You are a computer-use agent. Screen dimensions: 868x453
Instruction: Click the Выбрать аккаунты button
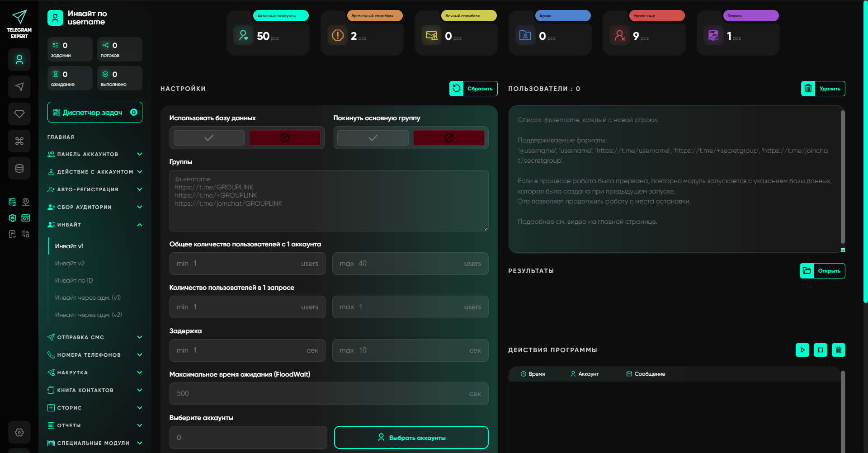[411, 438]
